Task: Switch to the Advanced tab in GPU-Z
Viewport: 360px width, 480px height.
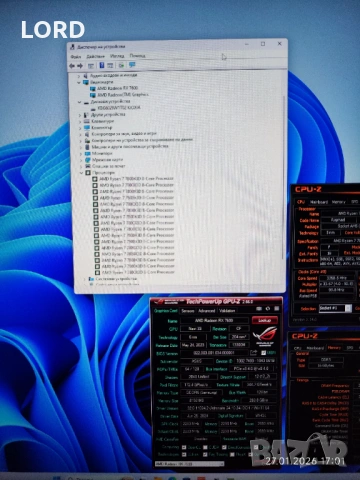Action: pos(207,311)
